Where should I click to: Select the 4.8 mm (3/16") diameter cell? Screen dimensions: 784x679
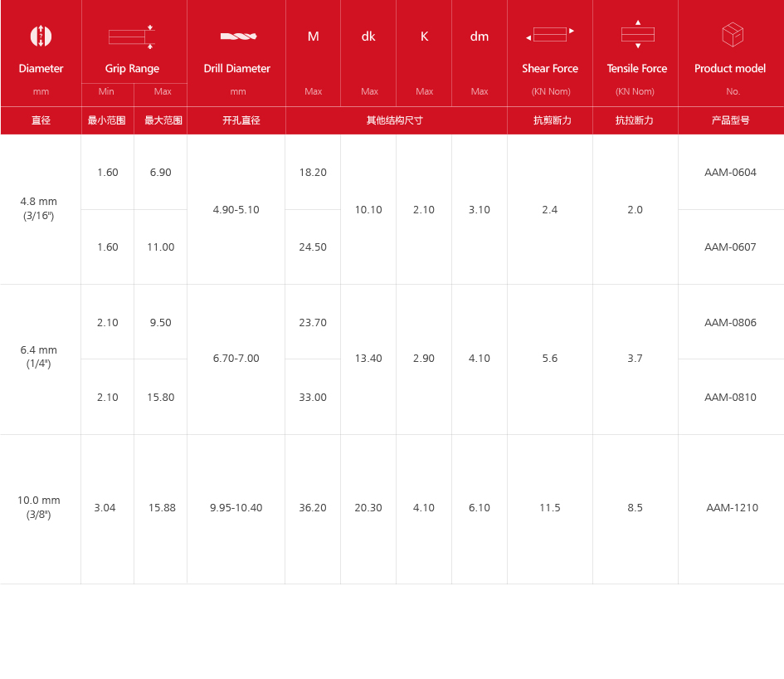pos(39,208)
